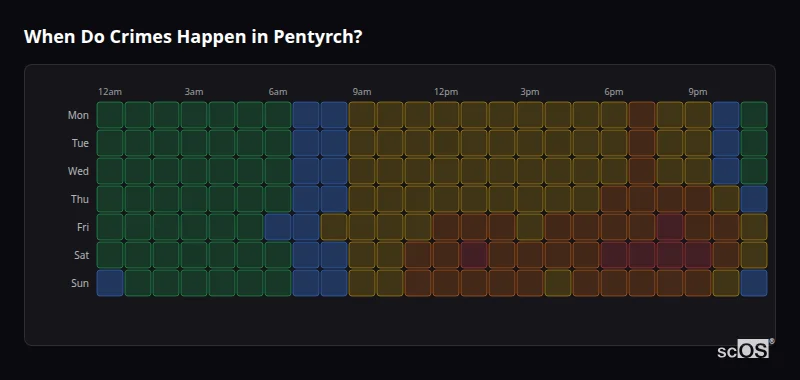Click the 12pm column label
This screenshot has width=800, height=380.
click(446, 92)
